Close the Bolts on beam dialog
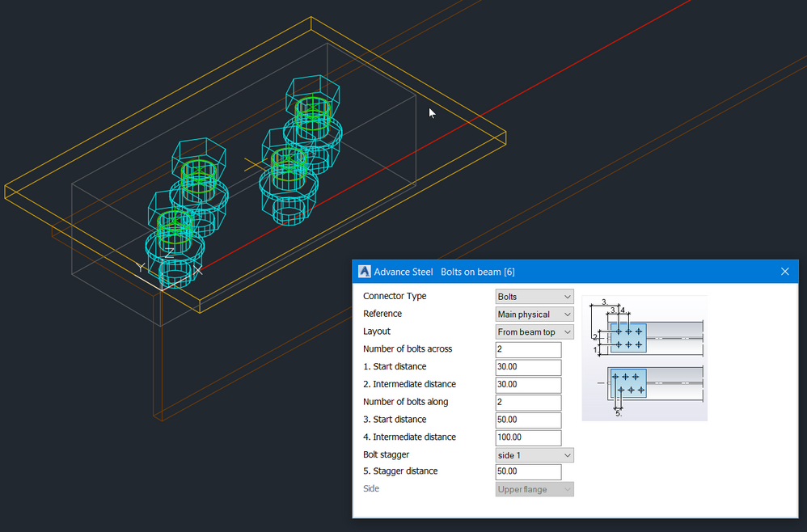807x532 pixels. click(x=785, y=271)
